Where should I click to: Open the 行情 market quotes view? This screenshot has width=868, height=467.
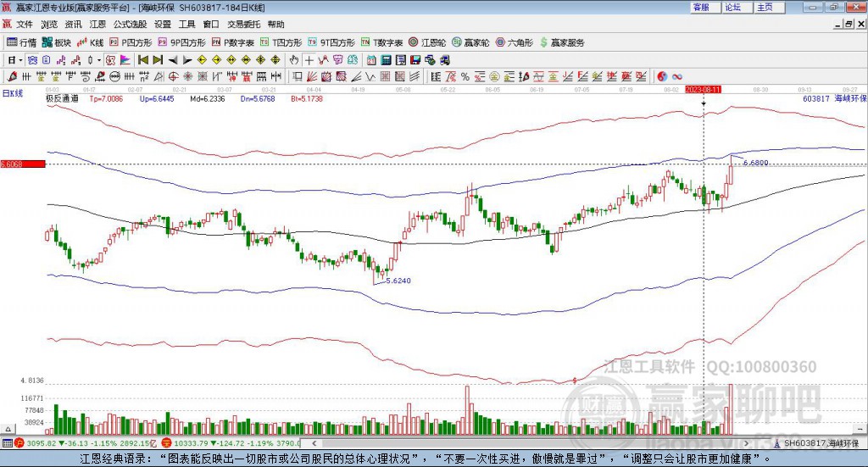pos(21,42)
